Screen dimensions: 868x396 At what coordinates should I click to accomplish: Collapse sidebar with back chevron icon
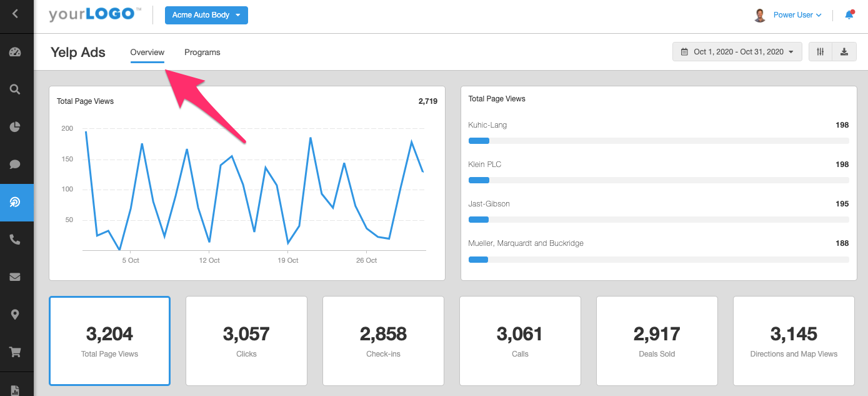16,13
